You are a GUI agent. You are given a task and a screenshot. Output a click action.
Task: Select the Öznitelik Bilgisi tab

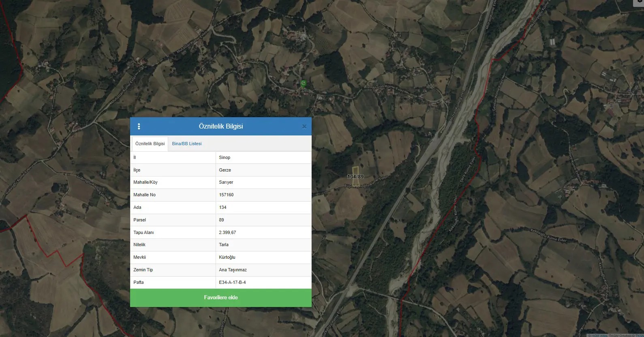(150, 144)
